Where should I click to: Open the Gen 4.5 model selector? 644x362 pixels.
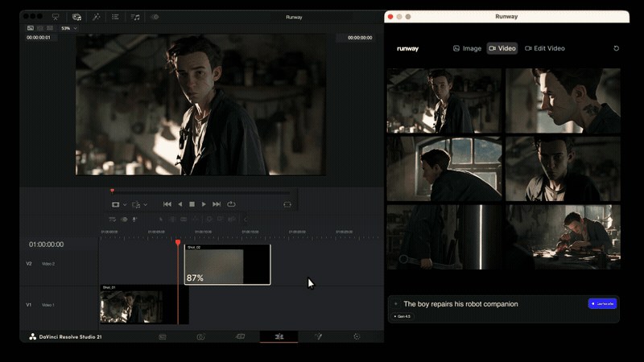tap(403, 316)
